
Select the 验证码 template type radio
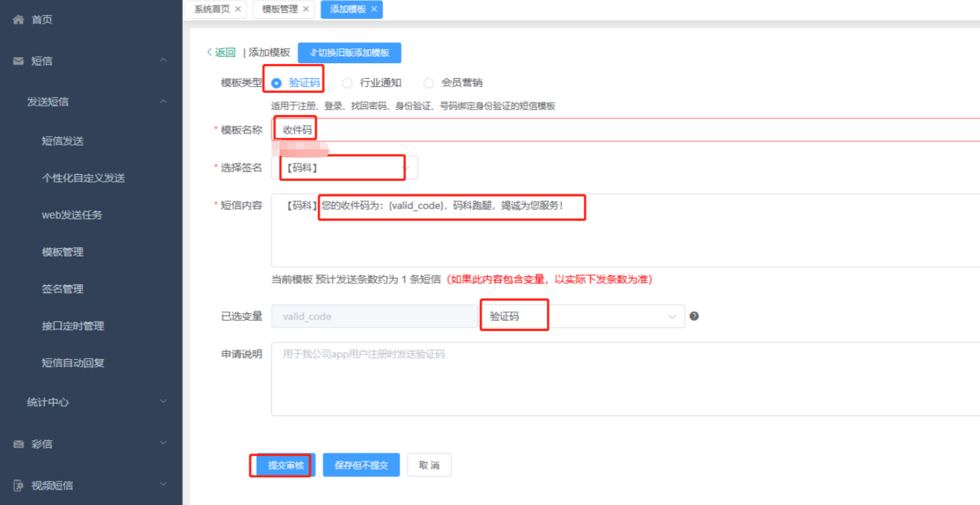coord(276,83)
